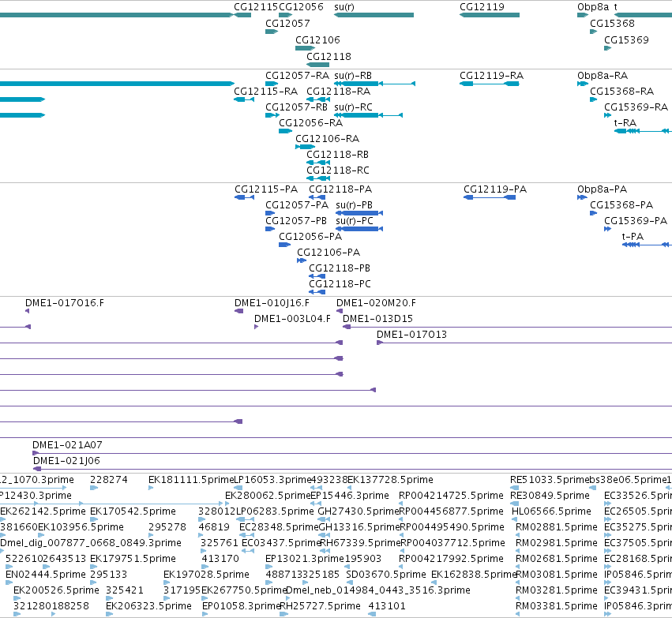
Task: Click protein CG12057-PA label
Action: [297, 205]
